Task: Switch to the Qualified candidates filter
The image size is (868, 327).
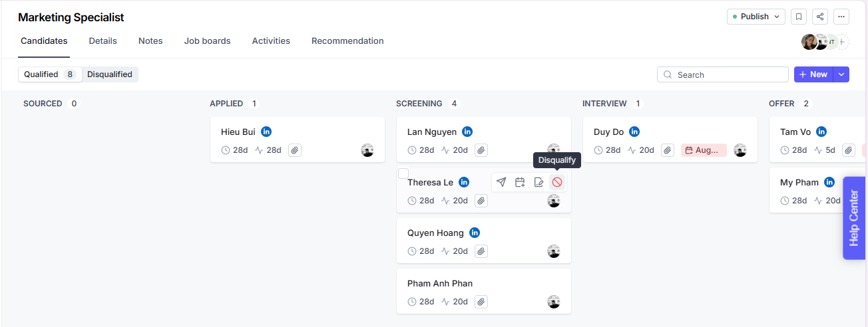Action: 49,74
